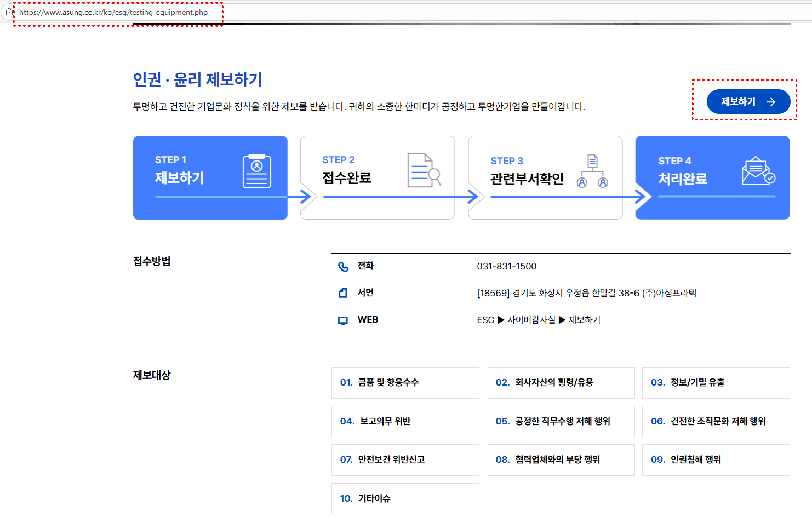This screenshot has height=528, width=812.
Task: Select 05. 공정한 직무수행 저해 행위
Action: pyautogui.click(x=560, y=421)
